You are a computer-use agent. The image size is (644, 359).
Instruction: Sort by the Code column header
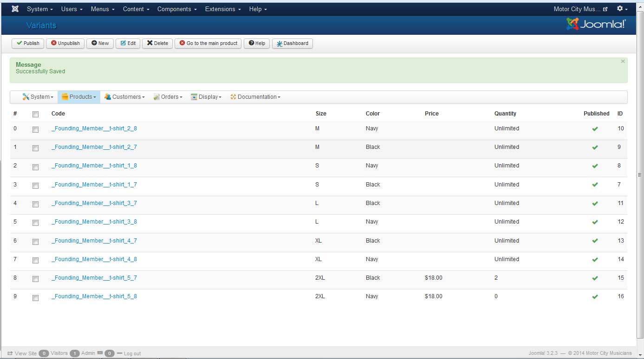coord(58,114)
